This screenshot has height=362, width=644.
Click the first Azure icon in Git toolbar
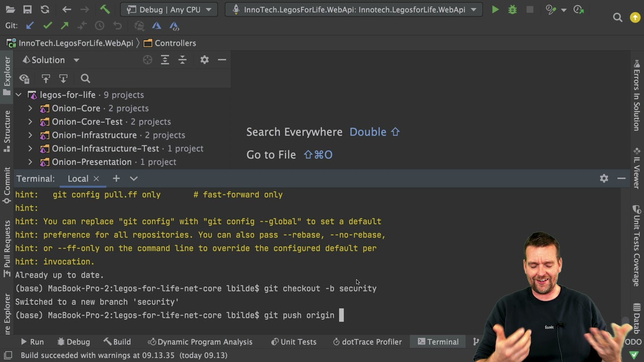tap(156, 26)
